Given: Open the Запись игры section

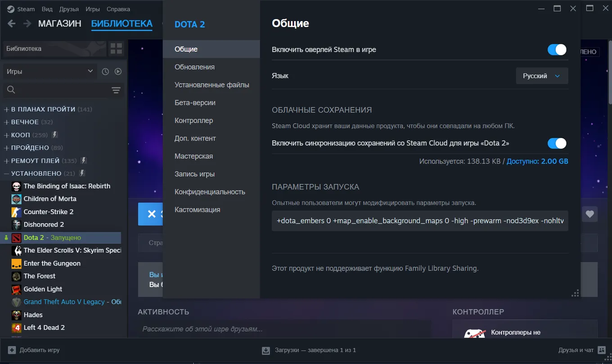Looking at the screenshot, I should point(211,174).
